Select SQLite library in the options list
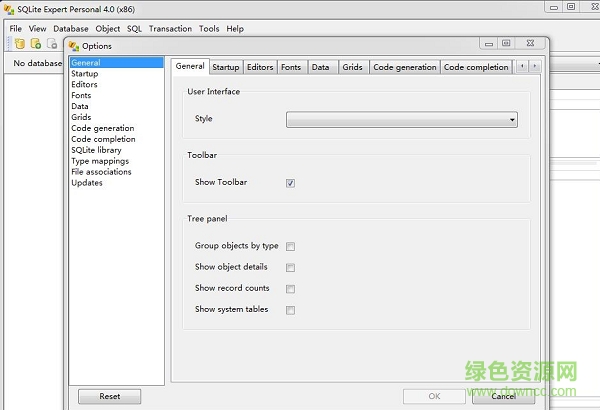 pyautogui.click(x=117, y=150)
